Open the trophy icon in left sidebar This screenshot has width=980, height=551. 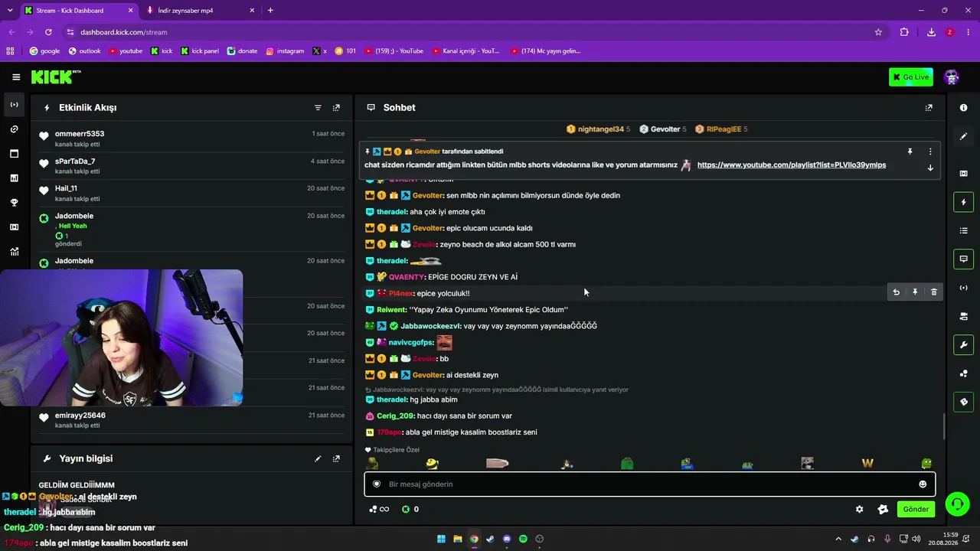coord(14,203)
